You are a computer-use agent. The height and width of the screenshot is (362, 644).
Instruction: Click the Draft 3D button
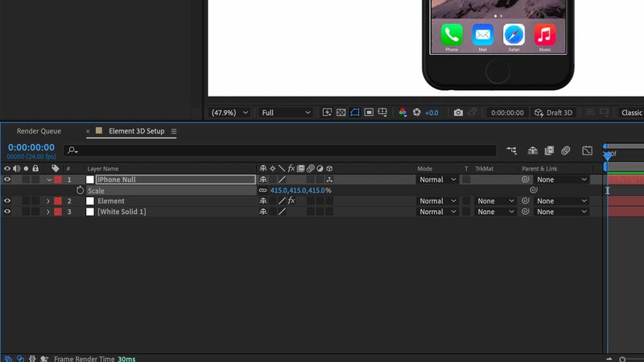coord(552,113)
